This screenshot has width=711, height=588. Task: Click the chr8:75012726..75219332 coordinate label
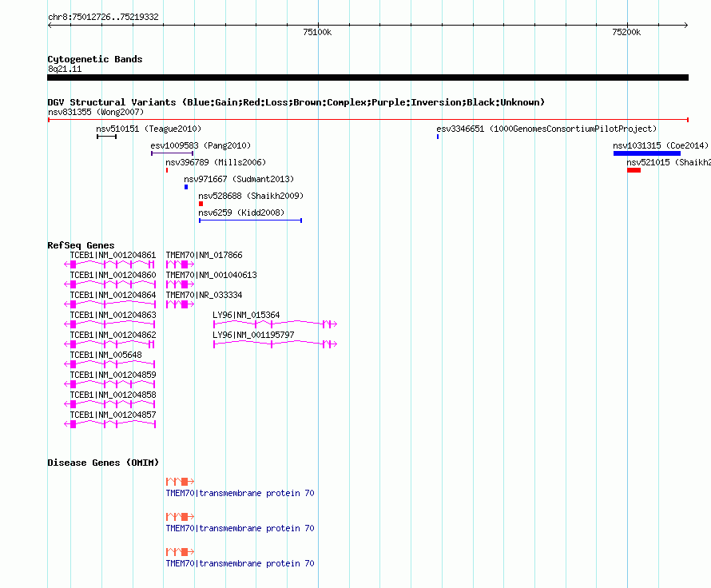pos(103,18)
